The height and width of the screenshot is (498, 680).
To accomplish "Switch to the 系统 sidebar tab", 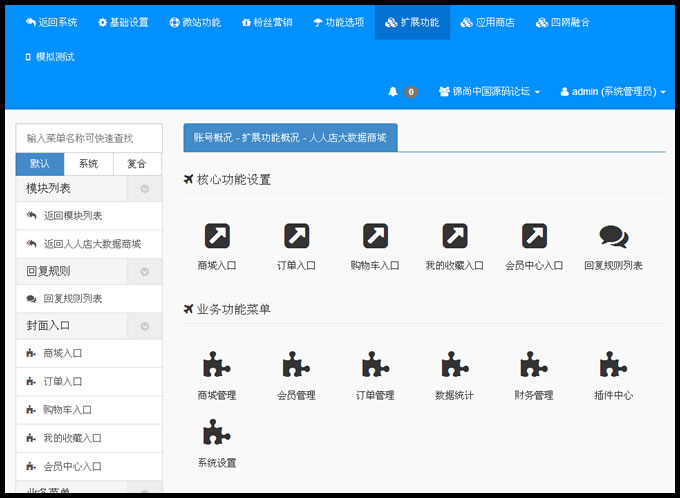I will (89, 164).
